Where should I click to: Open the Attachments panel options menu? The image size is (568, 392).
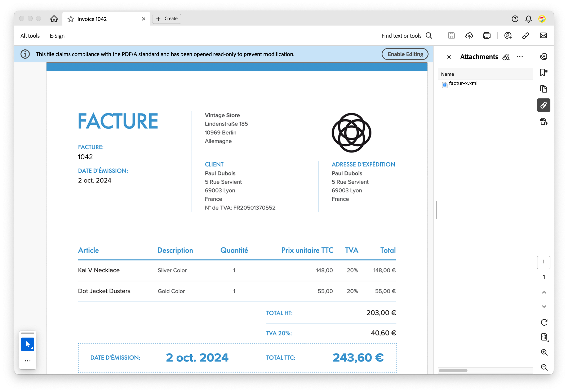click(x=520, y=57)
